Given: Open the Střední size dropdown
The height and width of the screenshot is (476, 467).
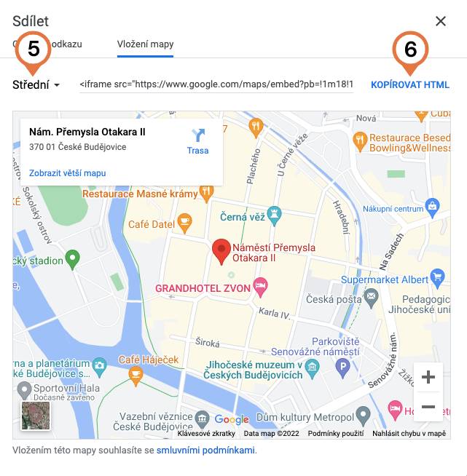Looking at the screenshot, I should tap(36, 84).
